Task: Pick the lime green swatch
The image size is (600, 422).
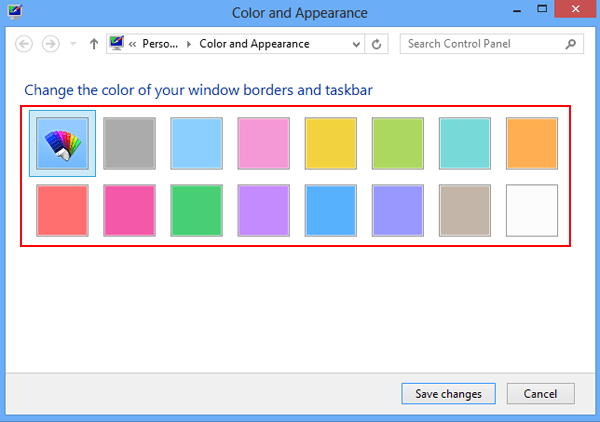Action: (398, 143)
